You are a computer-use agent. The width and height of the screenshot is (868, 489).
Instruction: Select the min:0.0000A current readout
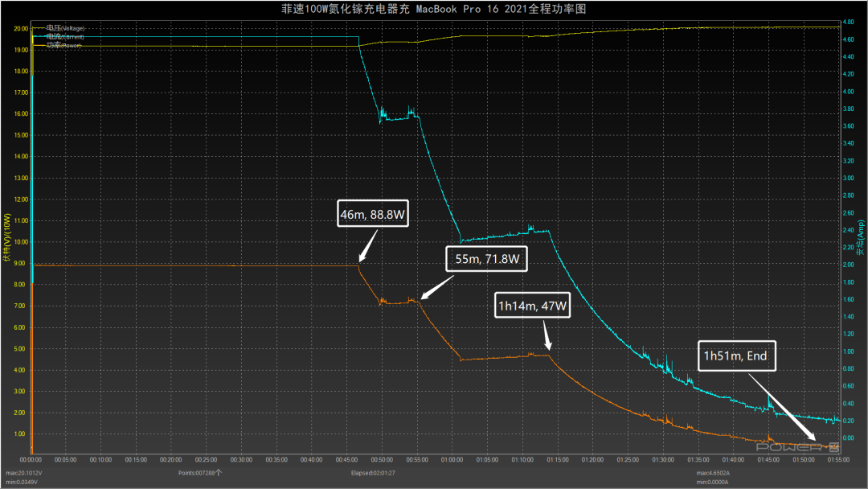(712, 482)
